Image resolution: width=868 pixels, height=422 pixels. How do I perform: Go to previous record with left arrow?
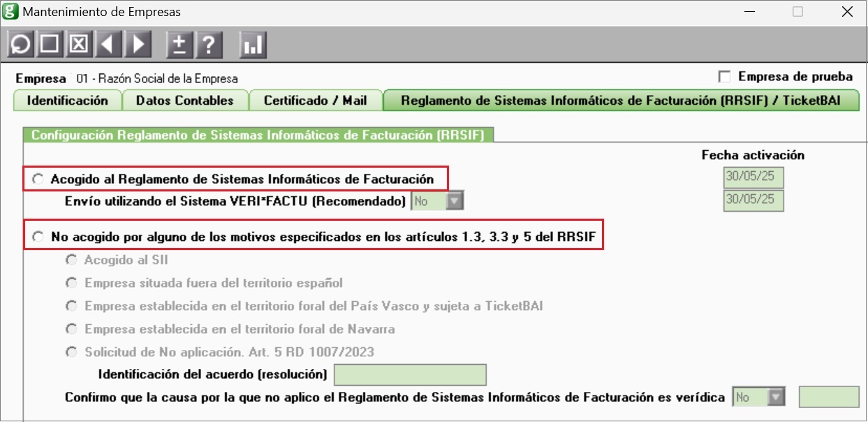[108, 45]
